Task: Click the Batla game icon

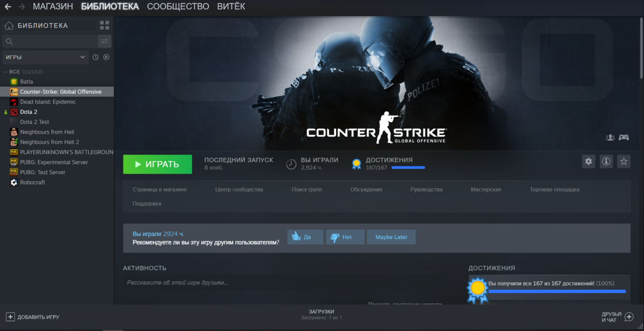Action: tap(14, 82)
